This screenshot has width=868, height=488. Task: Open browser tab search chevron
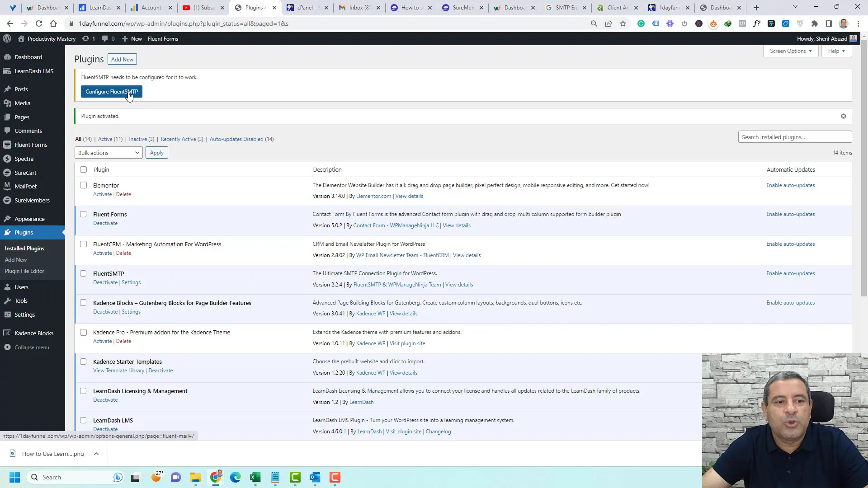pos(795,7)
